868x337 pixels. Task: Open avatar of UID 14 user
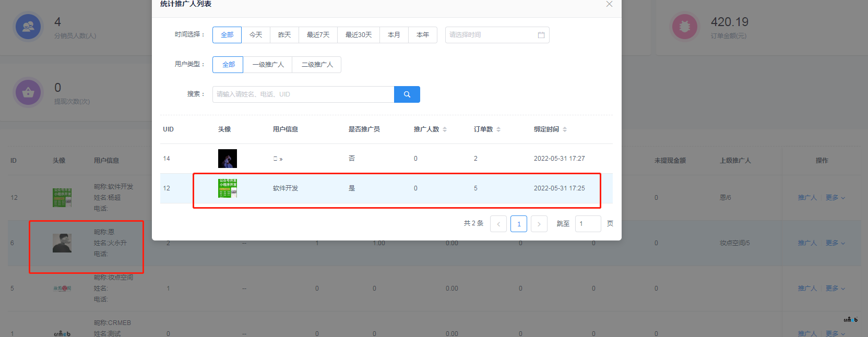point(228,159)
